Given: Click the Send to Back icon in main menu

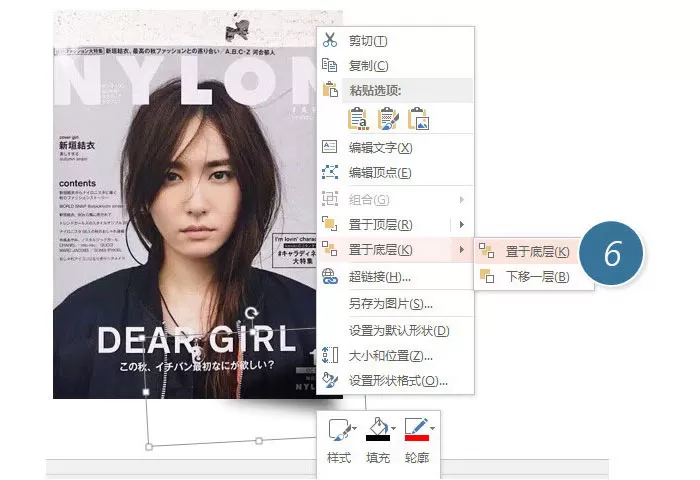Looking at the screenshot, I should tap(330, 249).
